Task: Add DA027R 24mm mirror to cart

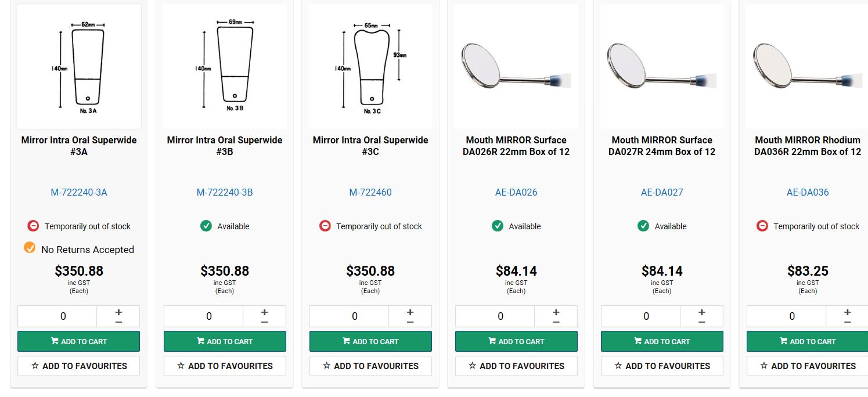Action: (662, 341)
